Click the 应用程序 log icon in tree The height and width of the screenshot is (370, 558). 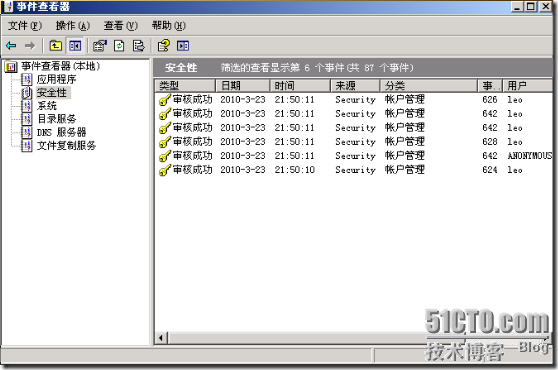[x=27, y=79]
